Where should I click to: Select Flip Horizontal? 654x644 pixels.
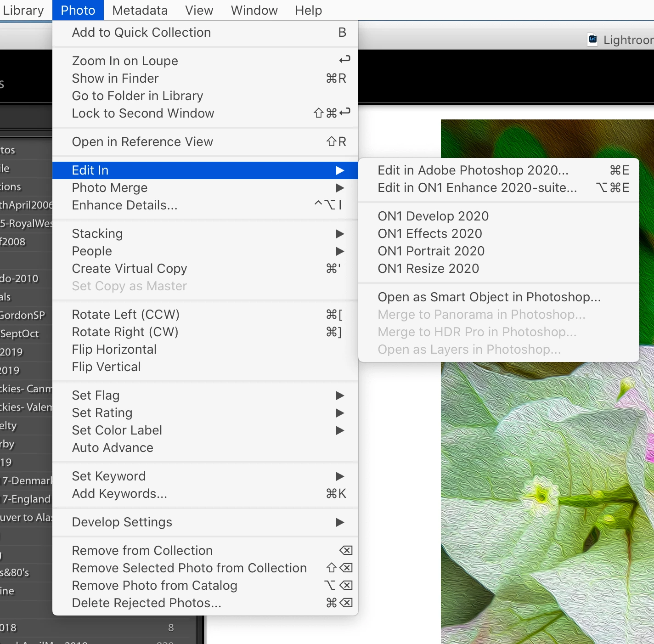[205, 350]
